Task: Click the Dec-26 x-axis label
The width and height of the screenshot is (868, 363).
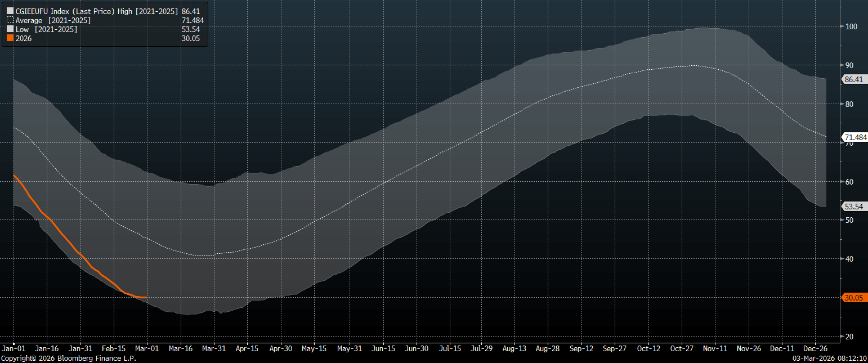Action: [815, 349]
